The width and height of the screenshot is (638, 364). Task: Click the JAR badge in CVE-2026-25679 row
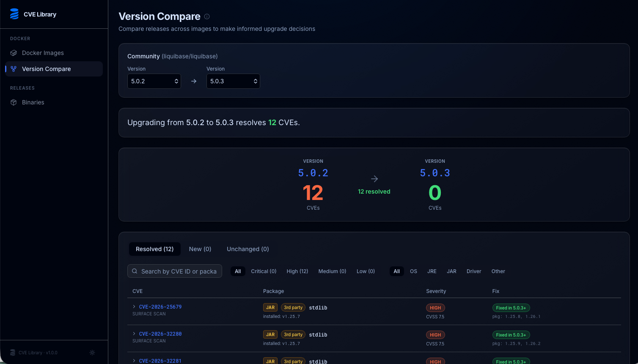270,308
